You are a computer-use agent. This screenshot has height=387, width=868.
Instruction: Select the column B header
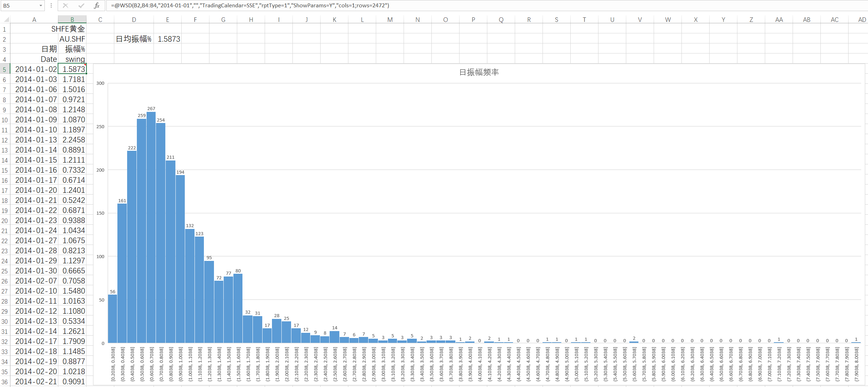click(x=72, y=19)
